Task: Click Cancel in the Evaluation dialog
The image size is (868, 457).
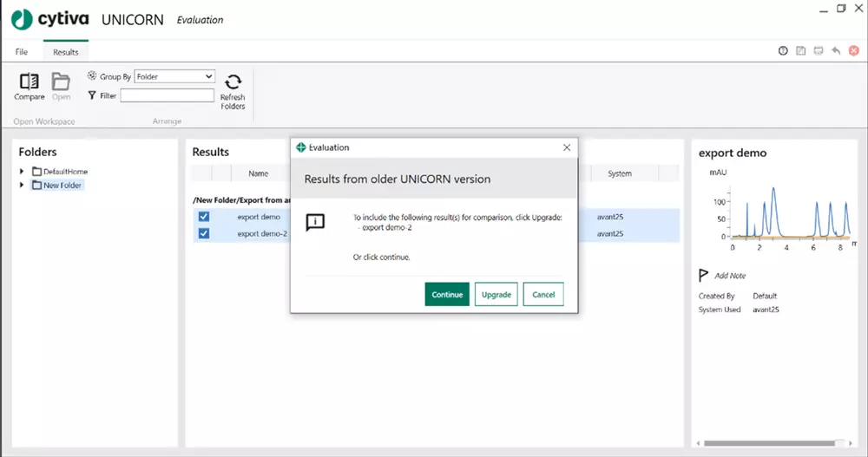Action: [543, 295]
